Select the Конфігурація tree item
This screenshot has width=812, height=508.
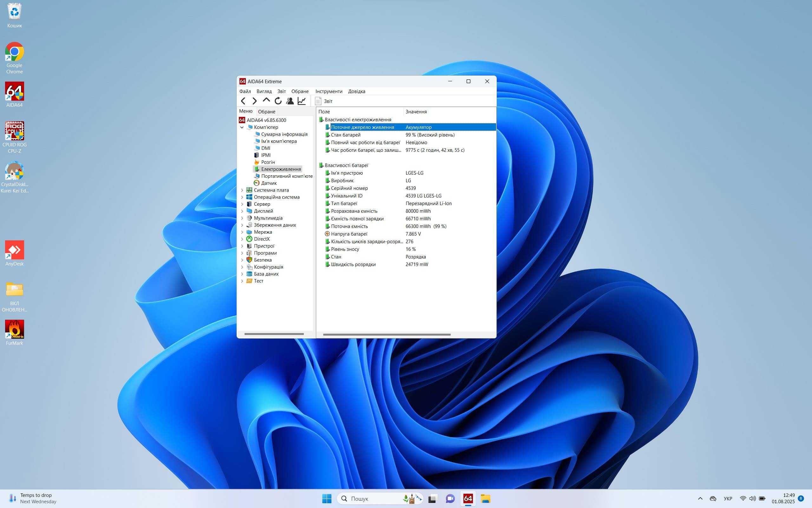pyautogui.click(x=265, y=267)
